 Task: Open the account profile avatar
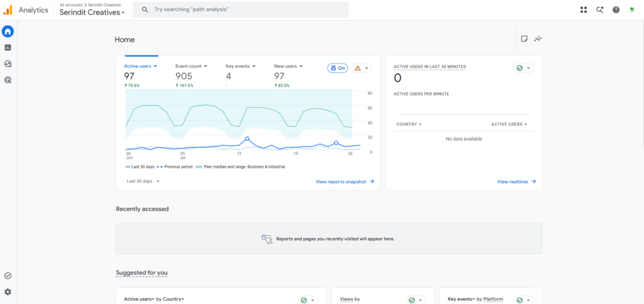[x=632, y=10]
